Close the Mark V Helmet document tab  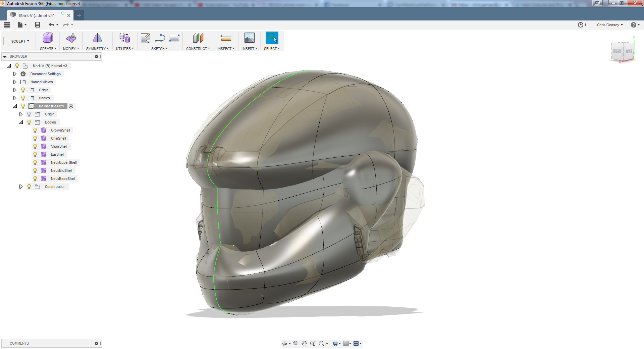coord(69,15)
